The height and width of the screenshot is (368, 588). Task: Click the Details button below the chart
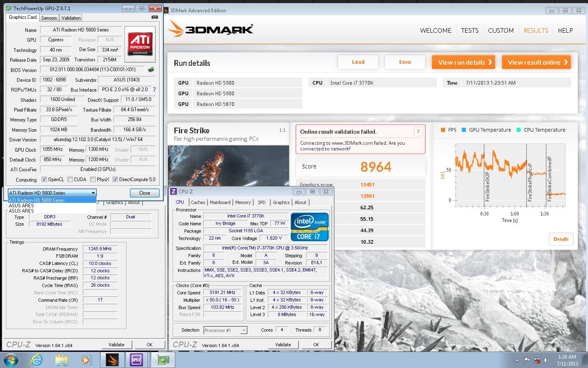(561, 239)
